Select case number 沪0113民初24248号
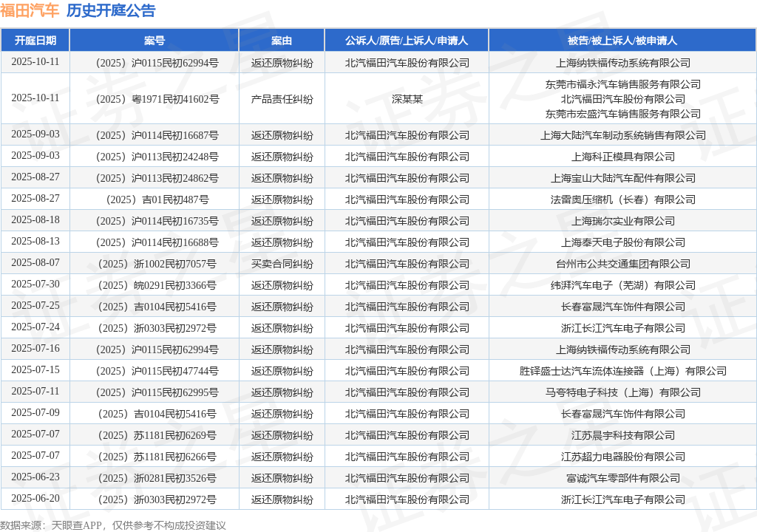The height and width of the screenshot is (532, 757). [x=157, y=157]
